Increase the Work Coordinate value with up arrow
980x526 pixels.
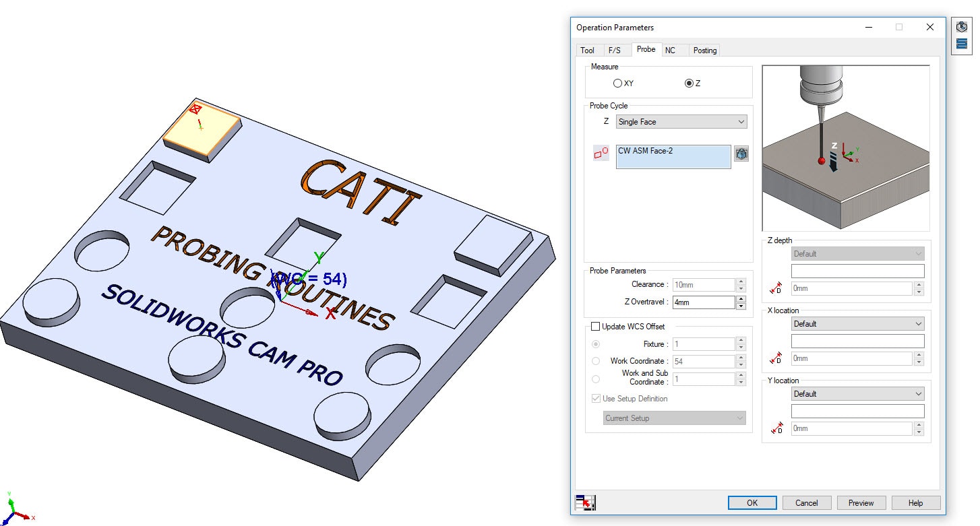(741, 358)
